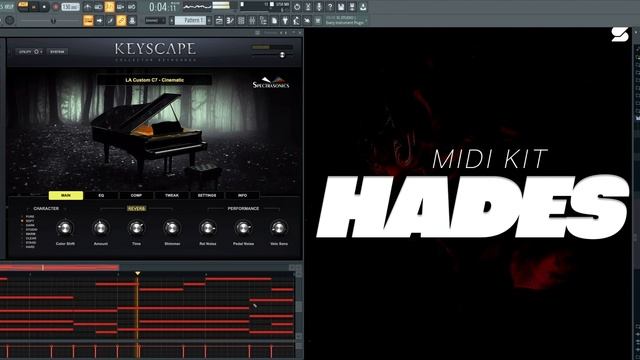This screenshot has height=360, width=640.
Task: Click the Rel Noise knob
Action: (207, 228)
